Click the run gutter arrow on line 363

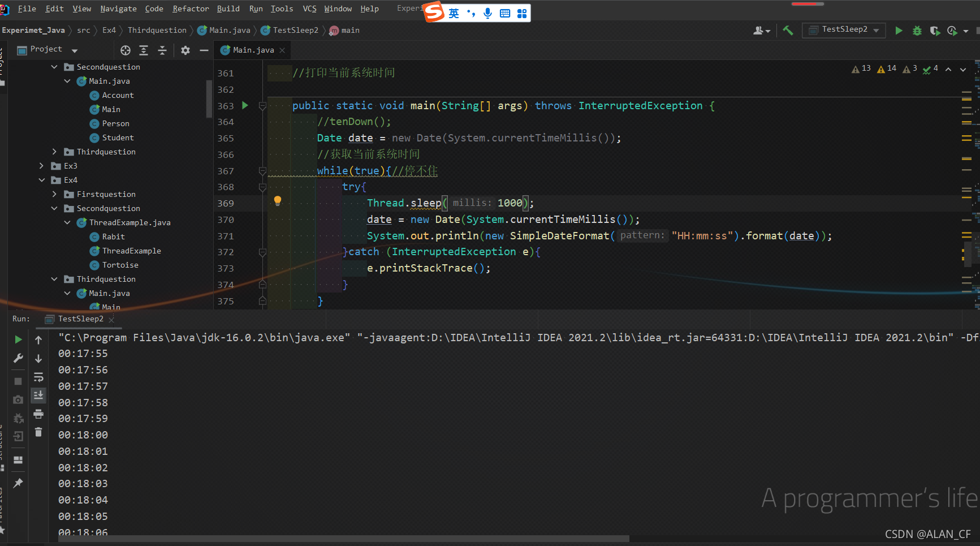pyautogui.click(x=245, y=105)
